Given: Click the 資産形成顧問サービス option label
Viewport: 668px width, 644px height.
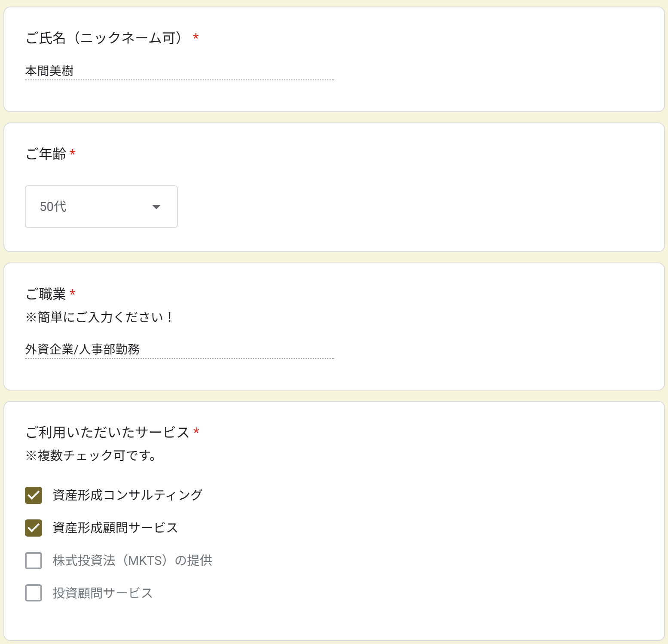Looking at the screenshot, I should [115, 528].
